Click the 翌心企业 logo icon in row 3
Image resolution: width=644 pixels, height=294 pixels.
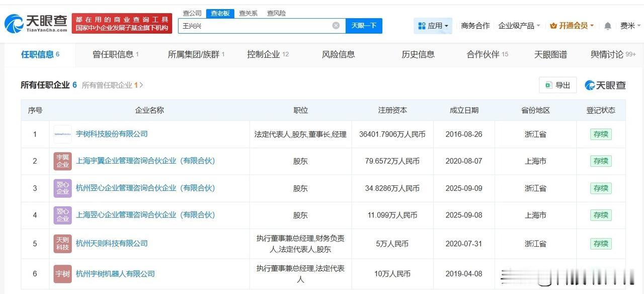coord(63,188)
